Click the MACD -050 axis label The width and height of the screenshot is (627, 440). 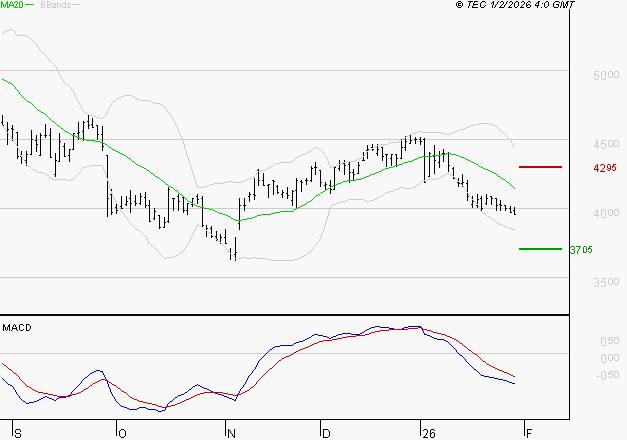click(607, 375)
